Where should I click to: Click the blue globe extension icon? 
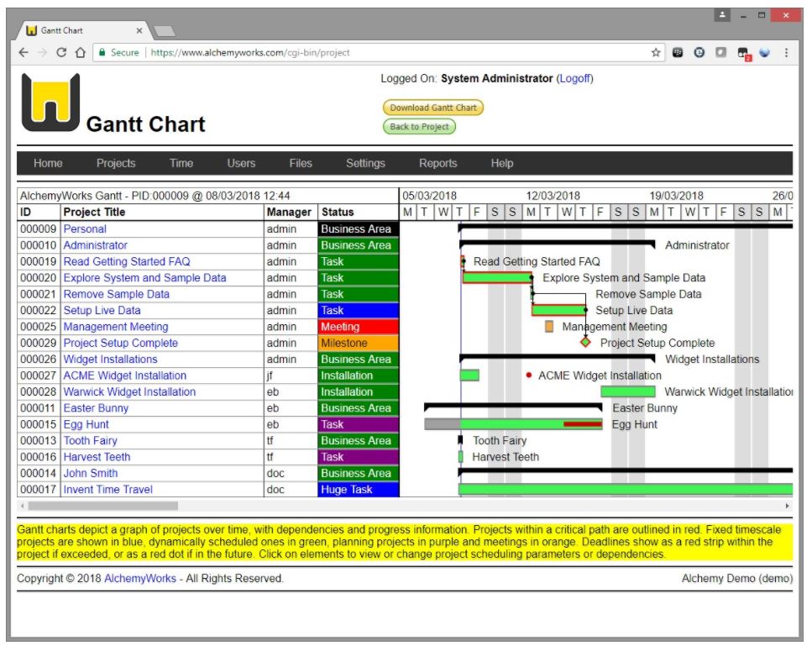tap(764, 52)
